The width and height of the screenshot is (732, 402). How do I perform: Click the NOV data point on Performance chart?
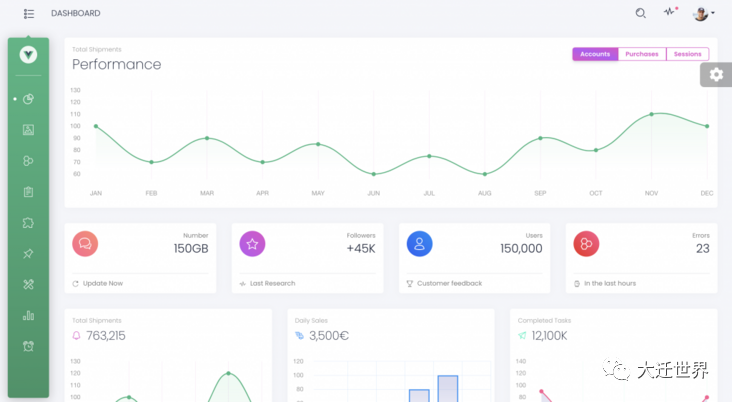[652, 114]
